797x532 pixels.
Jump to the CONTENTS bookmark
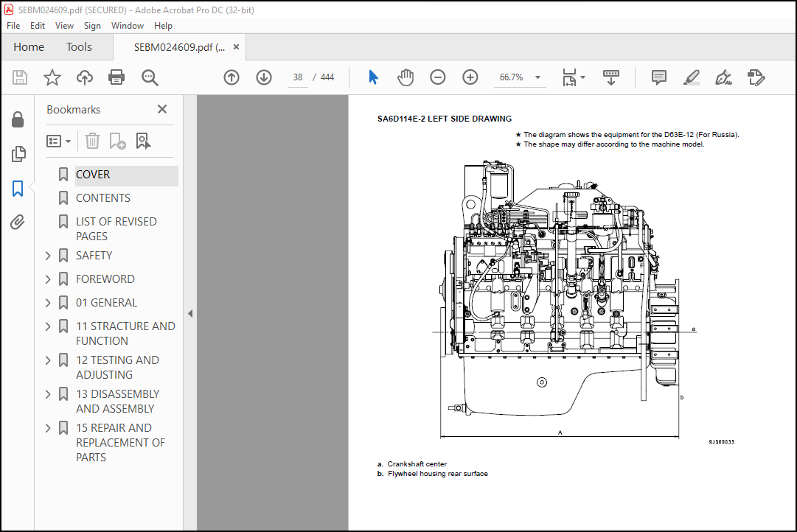point(103,198)
